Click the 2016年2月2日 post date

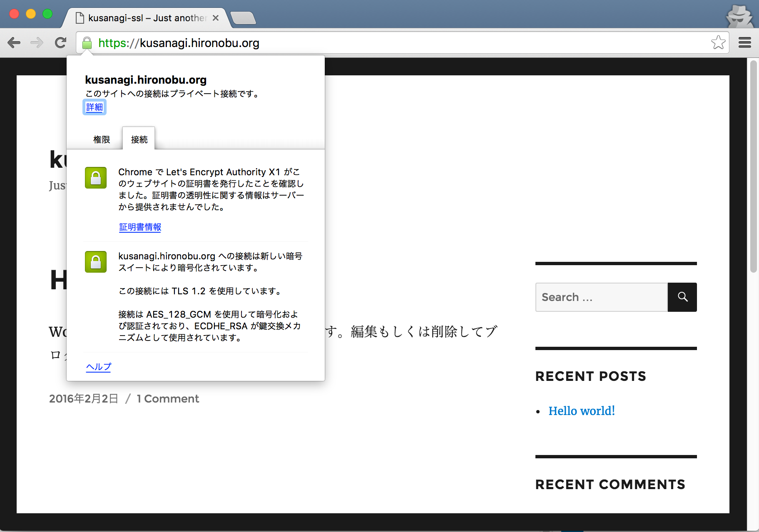(84, 399)
